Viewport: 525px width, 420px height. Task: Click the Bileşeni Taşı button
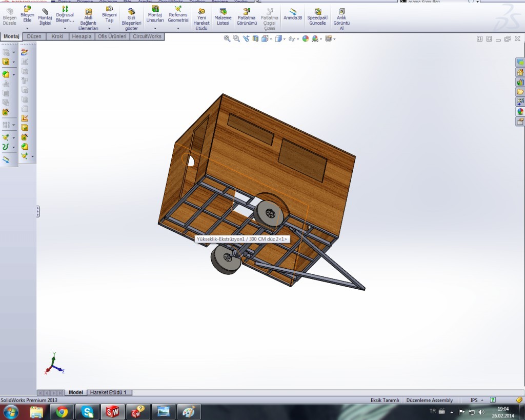[109, 9]
